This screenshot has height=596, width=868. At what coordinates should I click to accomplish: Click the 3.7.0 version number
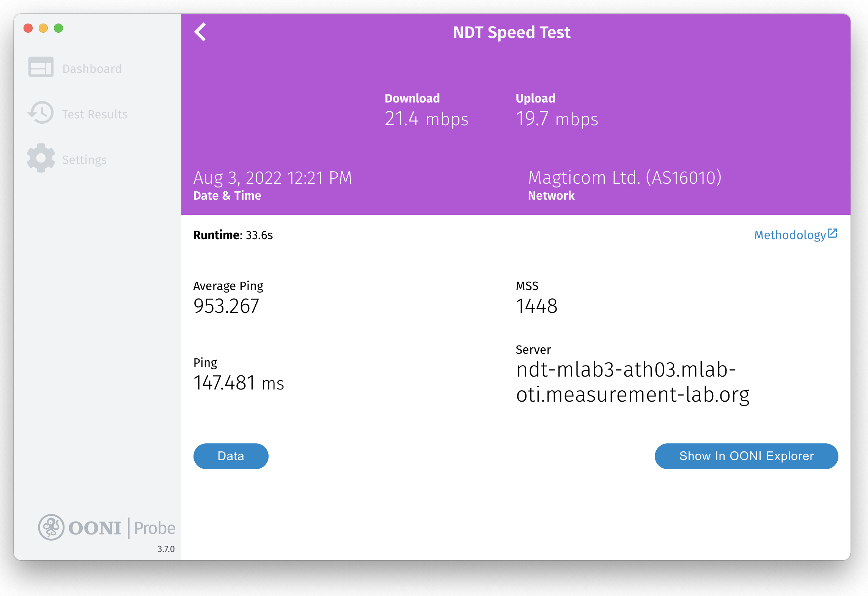click(166, 549)
